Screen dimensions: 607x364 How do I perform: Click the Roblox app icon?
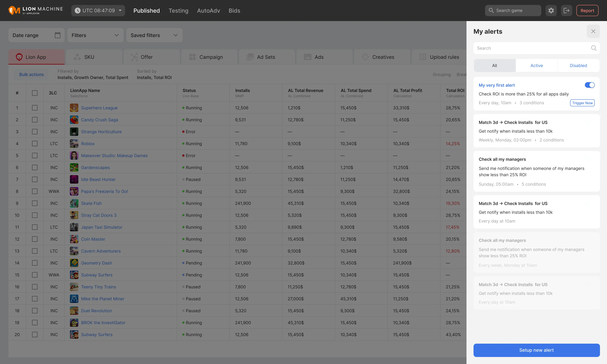[74, 144]
